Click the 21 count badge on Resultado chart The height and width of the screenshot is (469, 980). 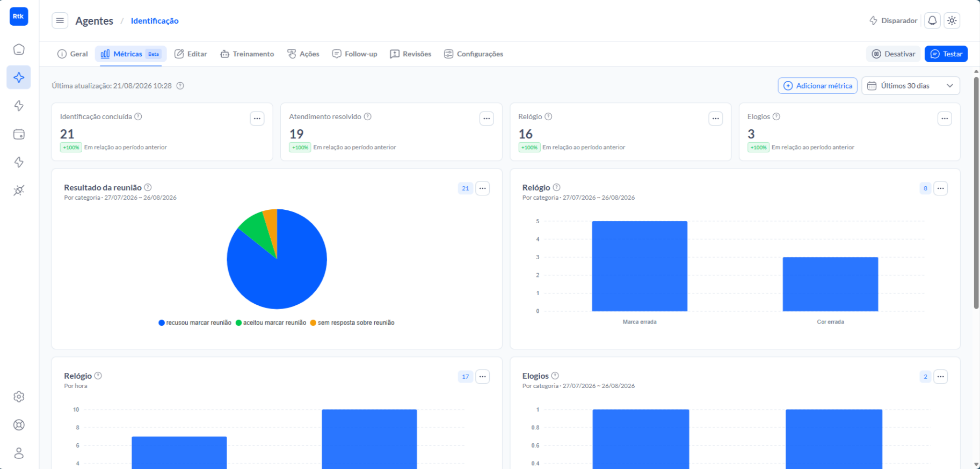point(465,188)
